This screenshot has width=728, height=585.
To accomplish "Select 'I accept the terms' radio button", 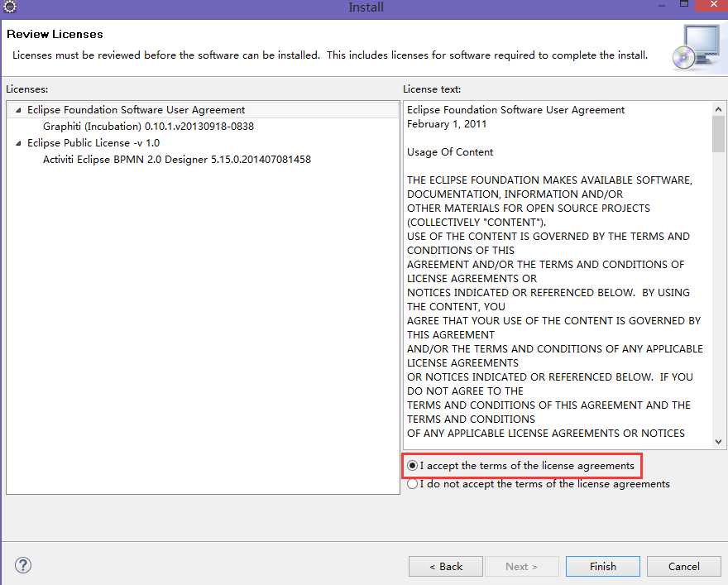I will pyautogui.click(x=412, y=465).
